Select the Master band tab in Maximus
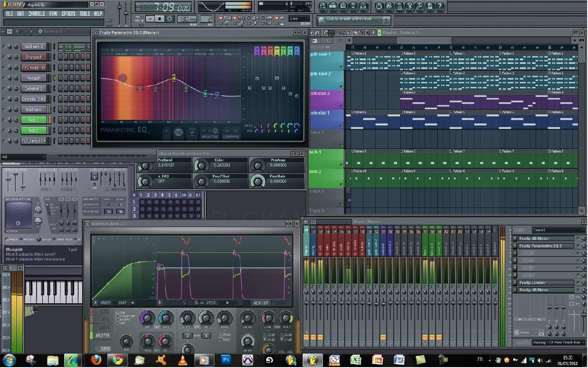 [x=103, y=336]
